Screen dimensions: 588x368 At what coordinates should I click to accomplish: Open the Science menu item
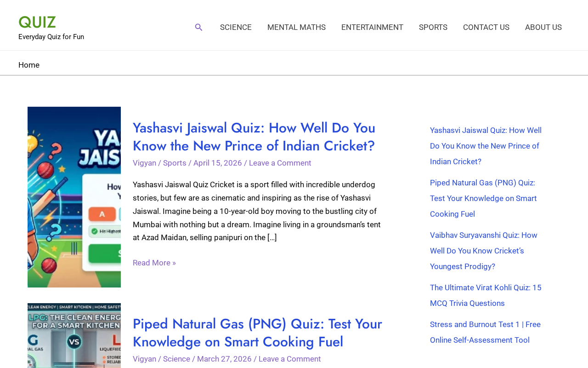(x=236, y=27)
